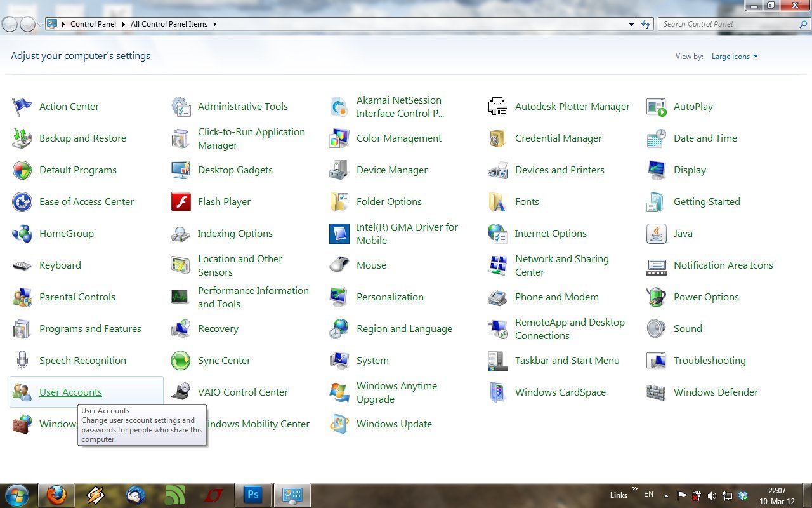812x508 pixels.
Task: Open Dropbox from the system tray
Action: 743,495
